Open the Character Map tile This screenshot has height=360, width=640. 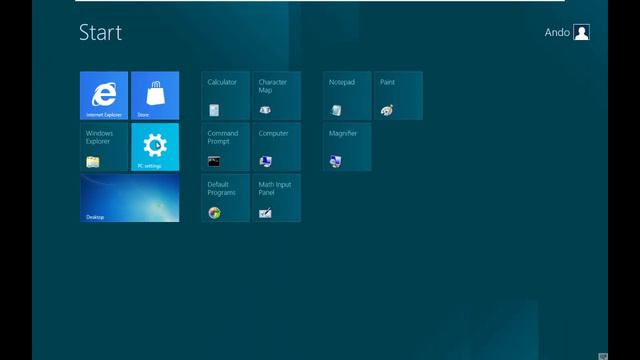[277, 96]
